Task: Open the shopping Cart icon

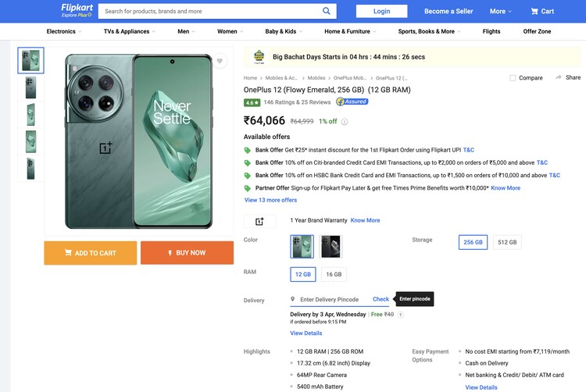Action: [x=535, y=11]
